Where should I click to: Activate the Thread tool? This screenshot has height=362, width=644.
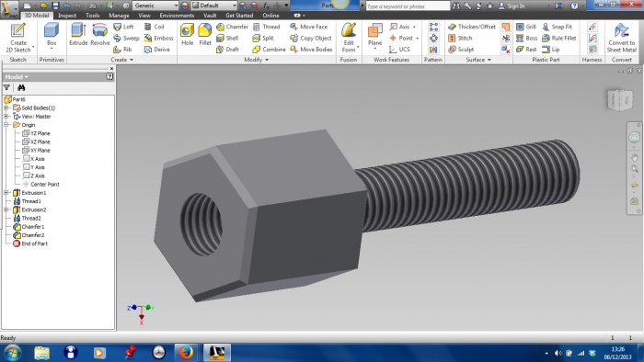click(x=267, y=27)
